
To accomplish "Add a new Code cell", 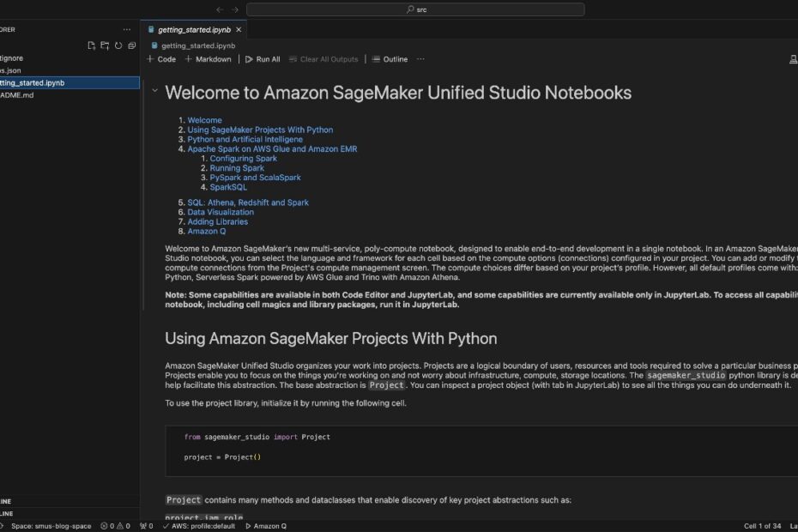I will tap(161, 59).
